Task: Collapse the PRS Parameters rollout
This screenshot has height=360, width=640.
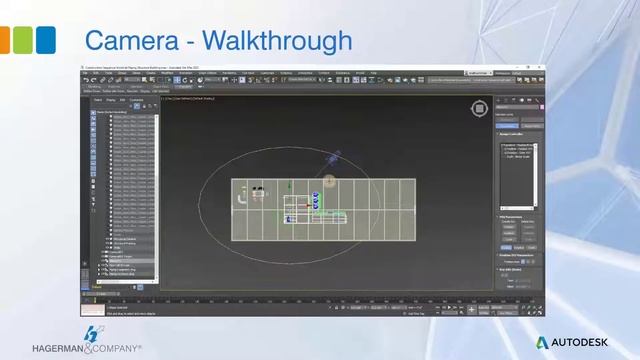Action: click(x=509, y=217)
